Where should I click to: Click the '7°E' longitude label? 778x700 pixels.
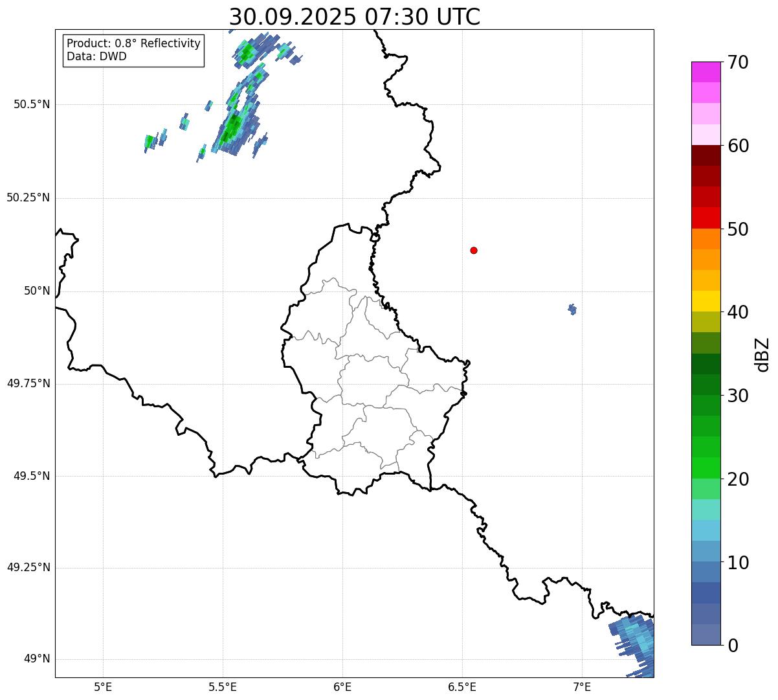(583, 686)
